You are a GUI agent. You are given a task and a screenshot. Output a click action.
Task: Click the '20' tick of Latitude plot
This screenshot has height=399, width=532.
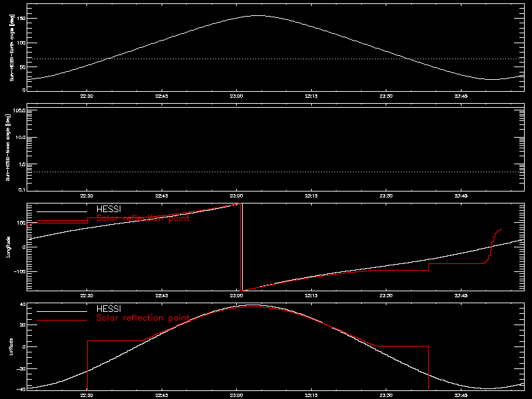[23, 325]
